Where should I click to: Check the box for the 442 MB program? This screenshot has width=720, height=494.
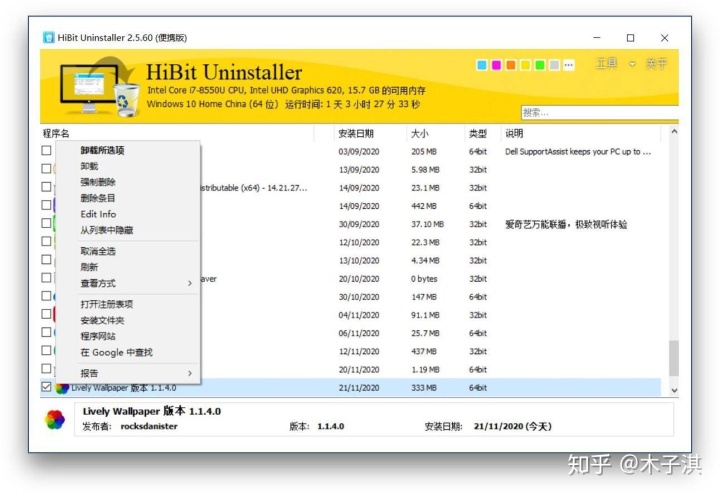pos(46,205)
